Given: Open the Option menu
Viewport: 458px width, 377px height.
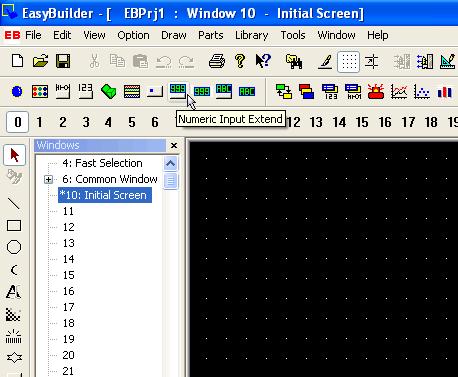Looking at the screenshot, I should (x=133, y=35).
